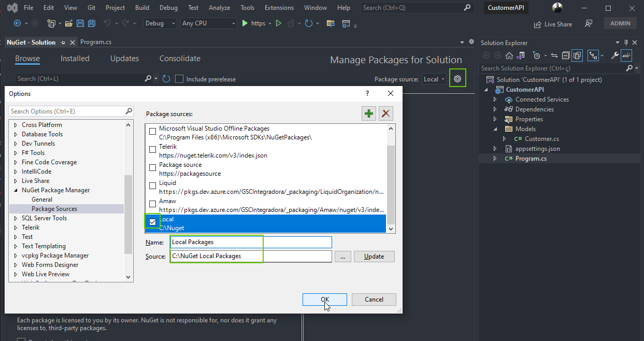Viewport: 644px width, 341px height.
Task: Open the Build menu
Action: pos(142,8)
